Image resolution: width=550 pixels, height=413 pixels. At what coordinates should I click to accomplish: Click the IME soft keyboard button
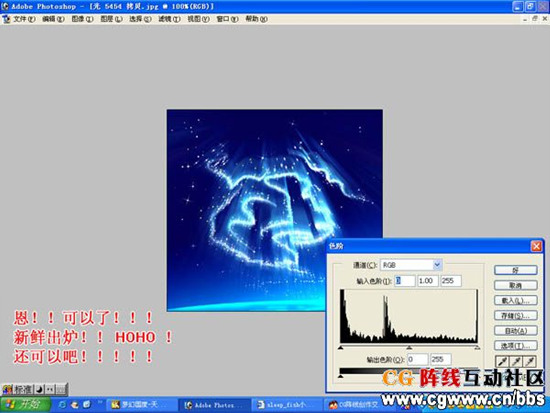pyautogui.click(x=61, y=389)
